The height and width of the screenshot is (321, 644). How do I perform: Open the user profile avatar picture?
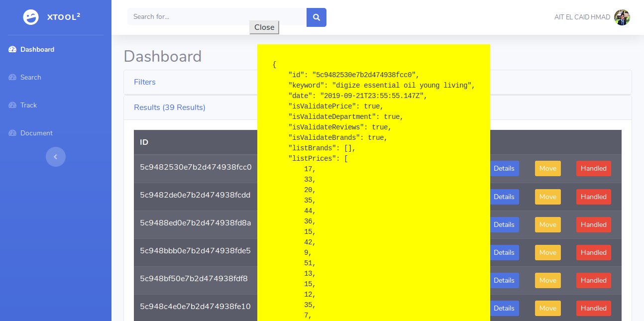[622, 17]
